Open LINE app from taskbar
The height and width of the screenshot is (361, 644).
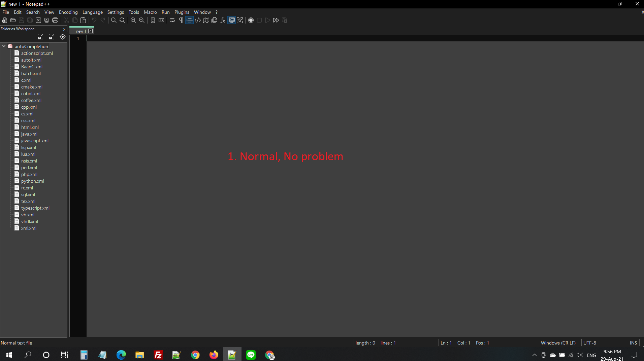(x=251, y=355)
